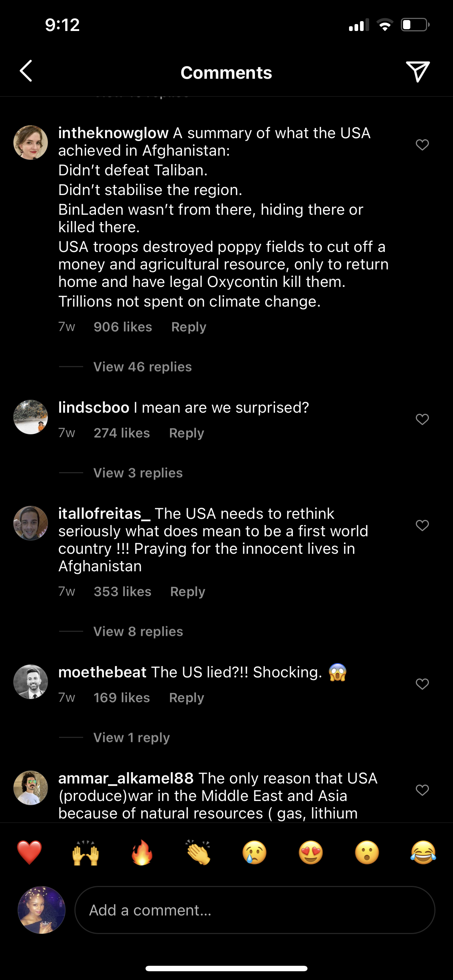Like moethebeat's comment with the heart

[x=422, y=684]
